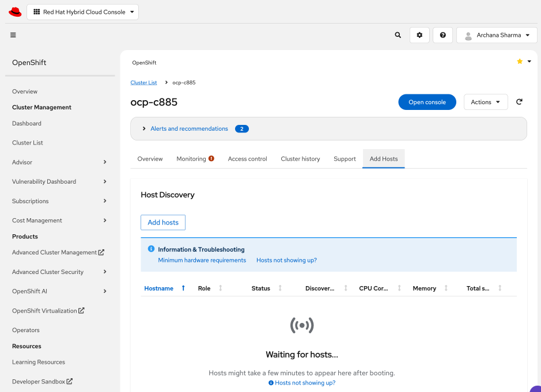Click the info icon in the troubleshooting banner

(x=151, y=249)
